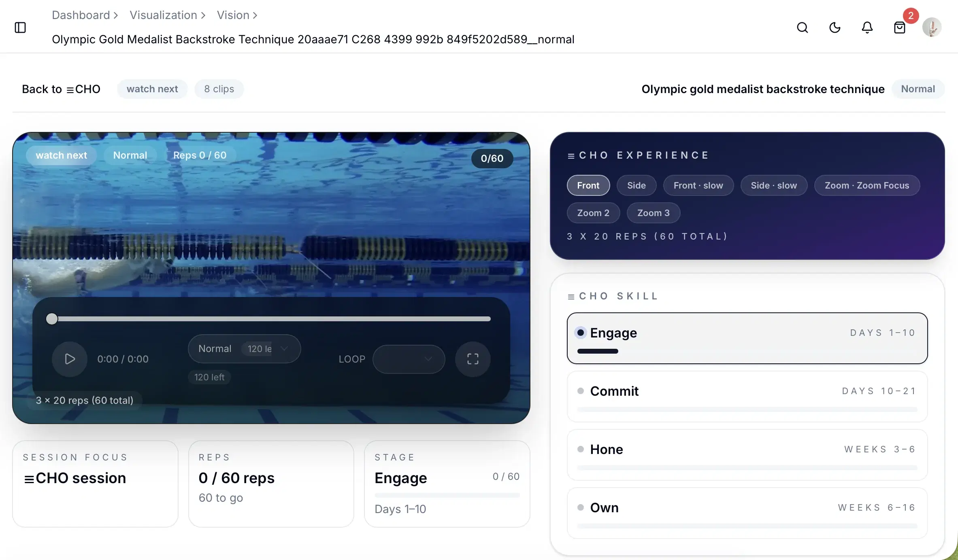Select the Side view tab

(637, 185)
